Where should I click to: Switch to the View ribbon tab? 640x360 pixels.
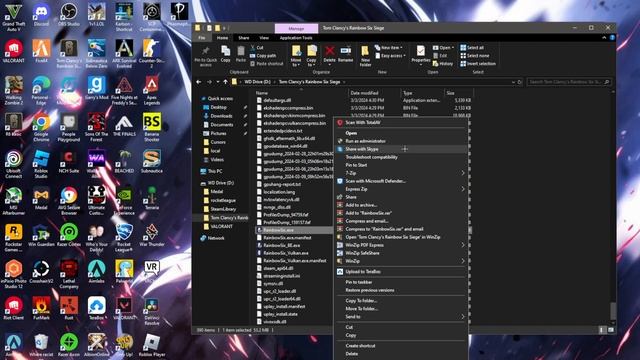264,38
